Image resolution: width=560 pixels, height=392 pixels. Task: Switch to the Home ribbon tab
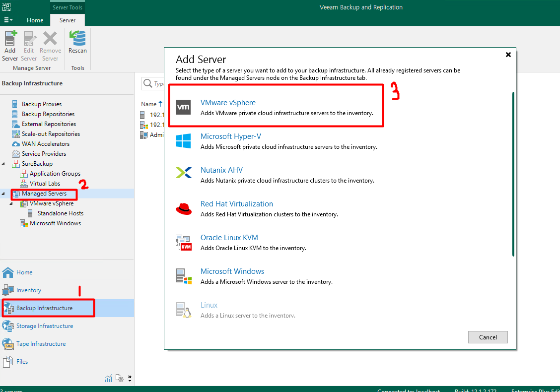(35, 20)
